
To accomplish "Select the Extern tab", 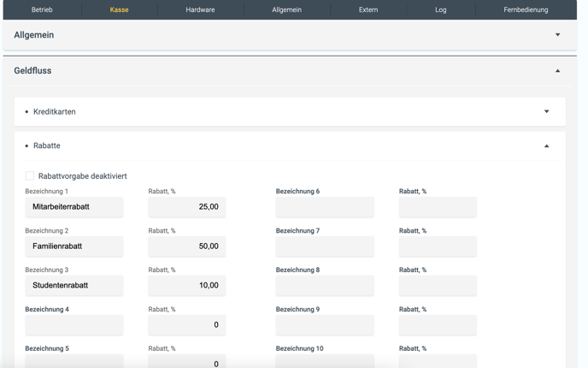I will click(367, 10).
